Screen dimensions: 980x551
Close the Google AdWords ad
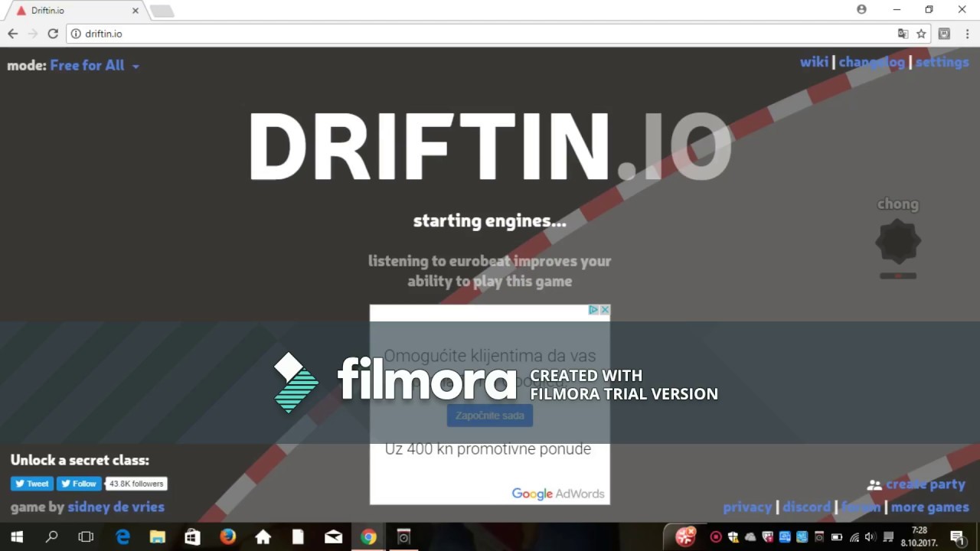(605, 310)
